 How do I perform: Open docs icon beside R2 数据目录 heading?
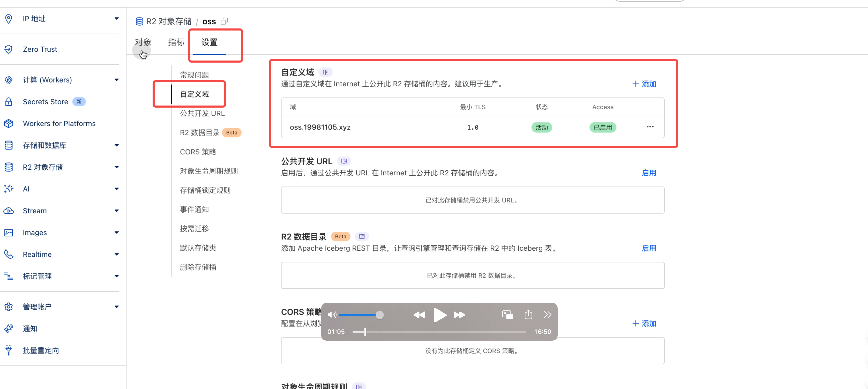pos(362,236)
